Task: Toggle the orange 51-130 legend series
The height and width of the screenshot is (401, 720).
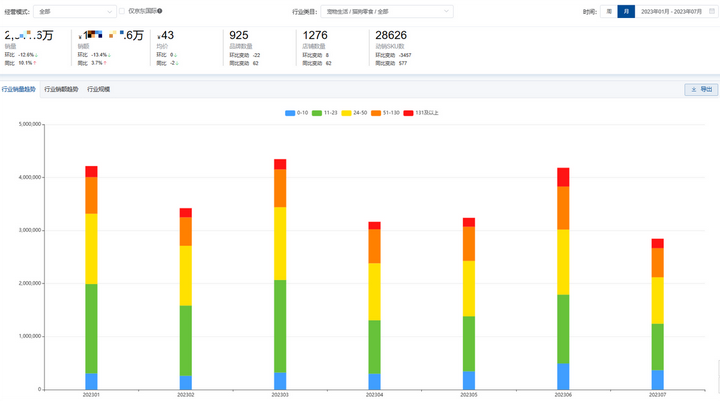Action: pyautogui.click(x=385, y=113)
